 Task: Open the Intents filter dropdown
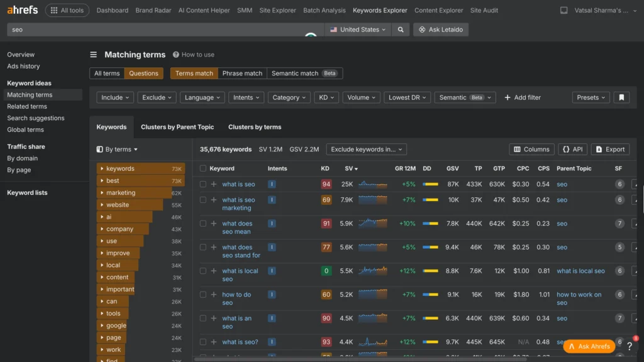tap(246, 97)
